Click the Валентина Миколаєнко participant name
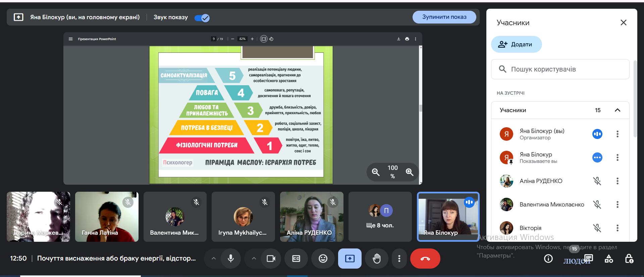Viewport: 644px width, 277px height. (x=552, y=204)
